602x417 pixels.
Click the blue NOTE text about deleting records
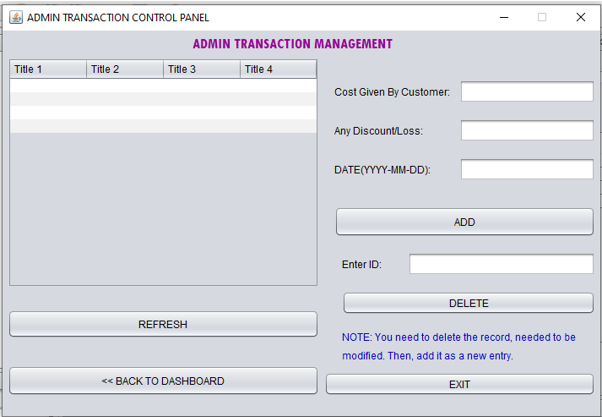[x=459, y=346]
